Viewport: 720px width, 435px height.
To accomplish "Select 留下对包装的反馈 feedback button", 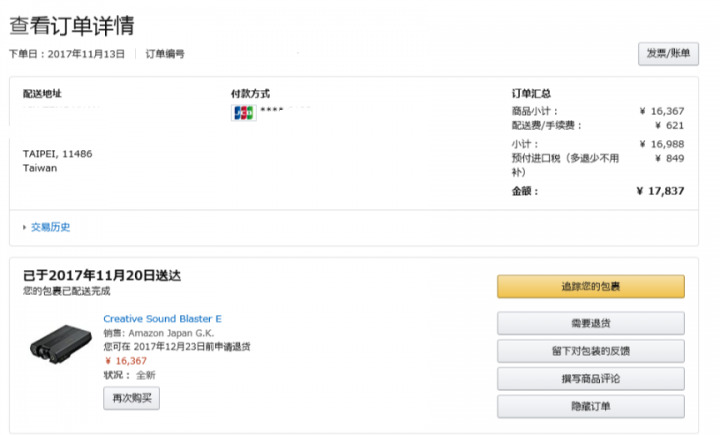I will coord(590,351).
